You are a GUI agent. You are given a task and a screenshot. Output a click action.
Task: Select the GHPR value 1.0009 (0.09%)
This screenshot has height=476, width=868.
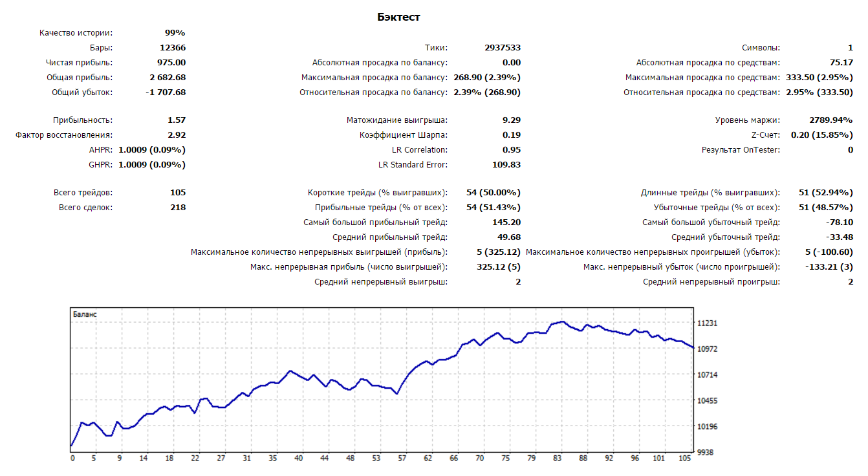point(152,165)
